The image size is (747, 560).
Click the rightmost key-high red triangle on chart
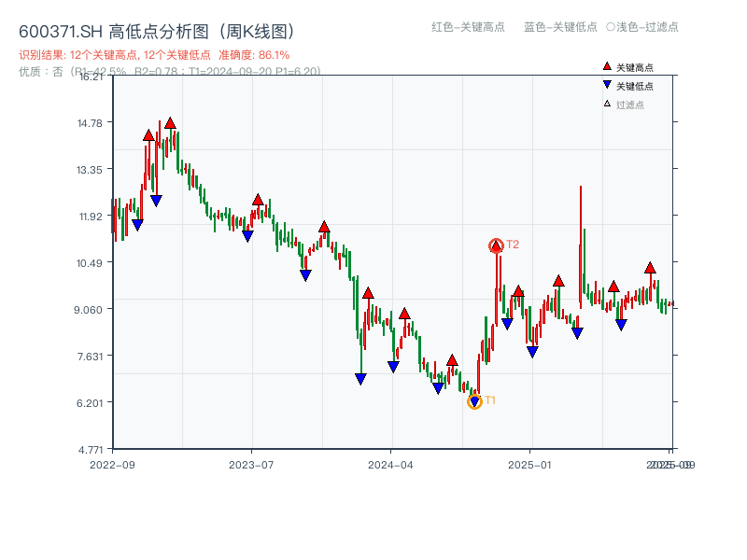650,268
